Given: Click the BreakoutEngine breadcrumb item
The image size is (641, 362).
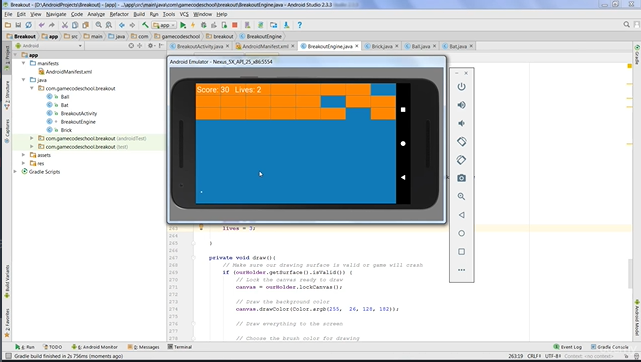Looking at the screenshot, I should point(260,36).
